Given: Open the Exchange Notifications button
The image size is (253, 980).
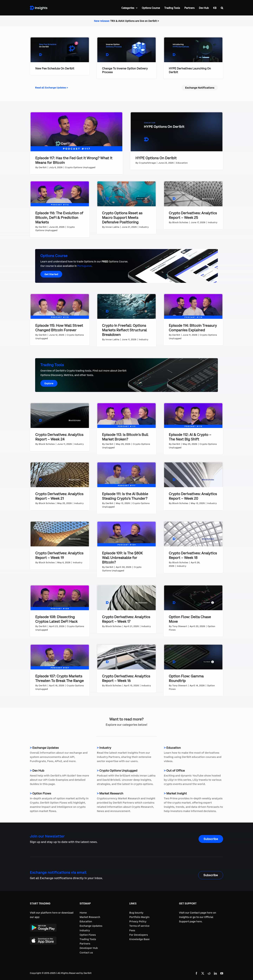Looking at the screenshot, I should tap(200, 88).
